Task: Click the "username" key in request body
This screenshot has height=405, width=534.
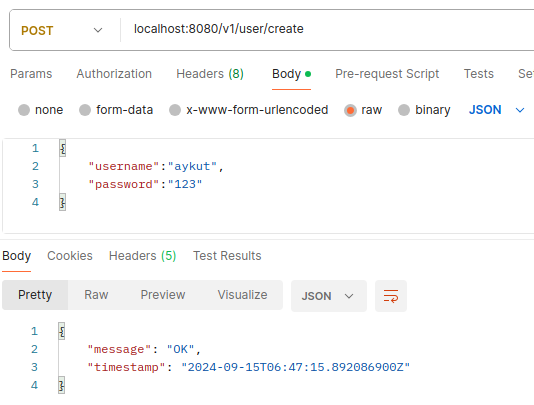Action: tap(124, 166)
